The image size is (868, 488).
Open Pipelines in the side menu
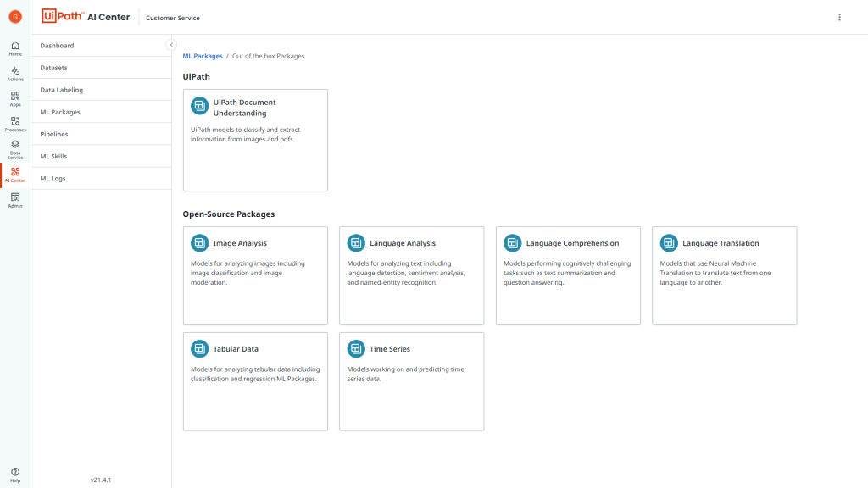[x=102, y=134]
